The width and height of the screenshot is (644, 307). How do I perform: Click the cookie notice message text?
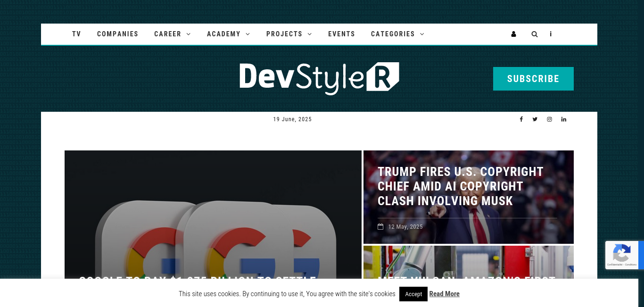[x=287, y=294]
